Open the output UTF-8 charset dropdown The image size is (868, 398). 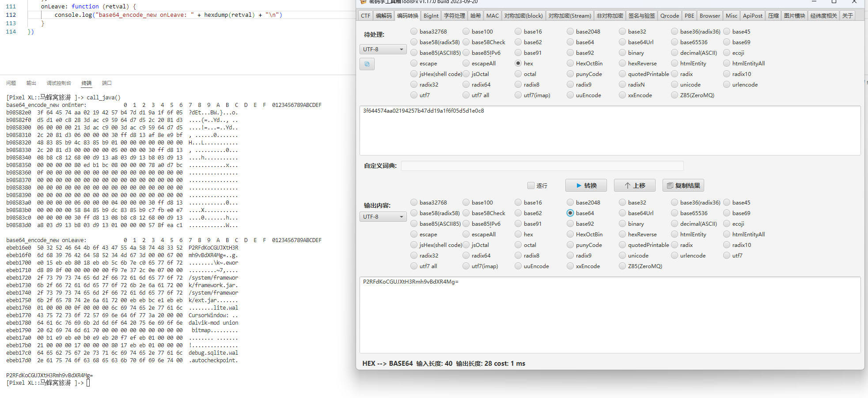383,217
